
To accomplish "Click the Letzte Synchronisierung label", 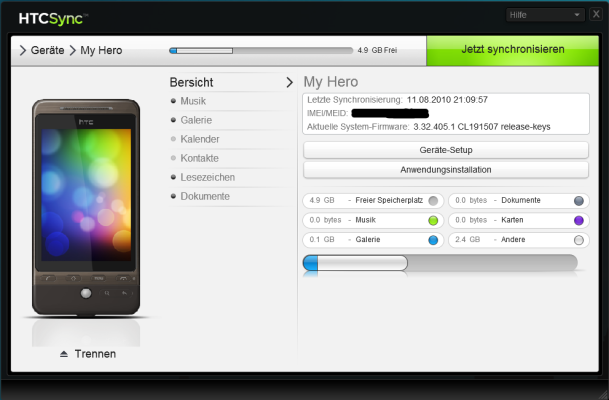I will (x=355, y=100).
